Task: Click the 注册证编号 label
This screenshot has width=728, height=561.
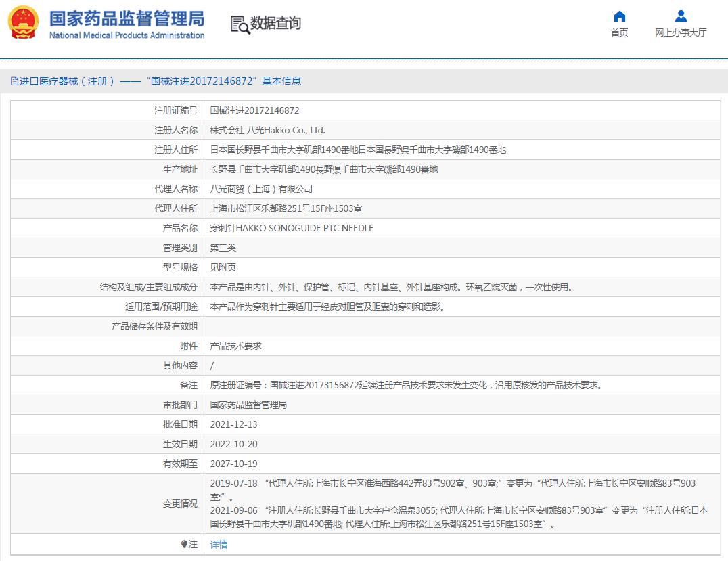Action: [175, 110]
